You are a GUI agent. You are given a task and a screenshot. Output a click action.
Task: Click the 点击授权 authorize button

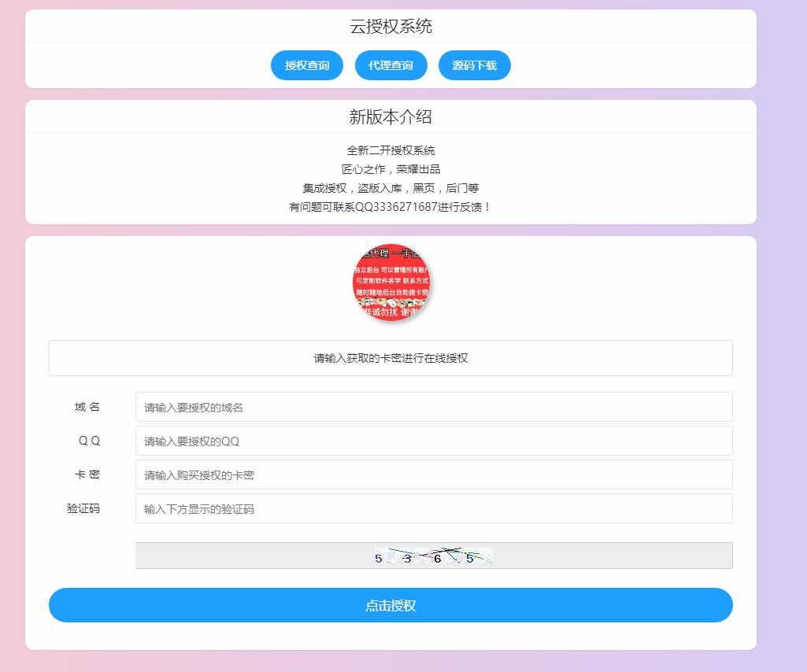[391, 605]
